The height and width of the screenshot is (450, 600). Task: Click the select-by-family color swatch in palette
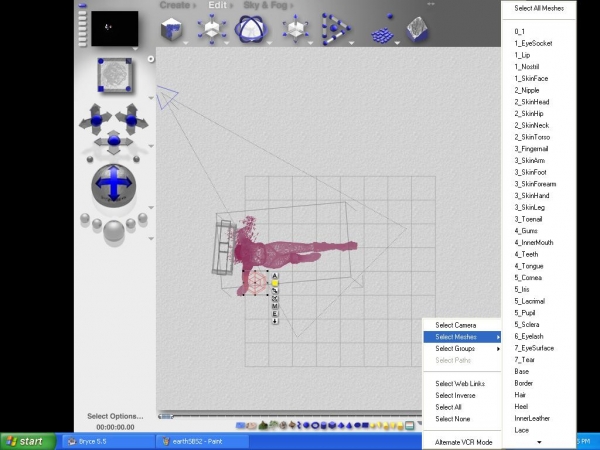(409, 425)
